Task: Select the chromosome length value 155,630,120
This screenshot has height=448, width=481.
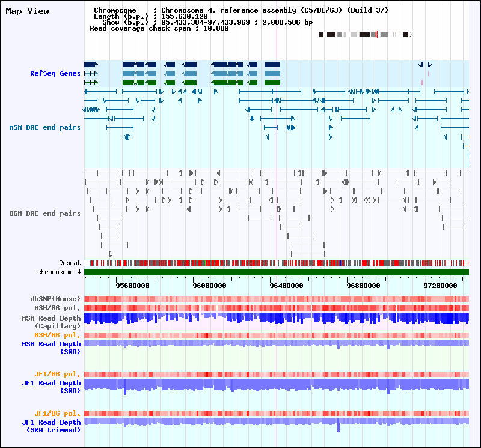Action: point(185,16)
